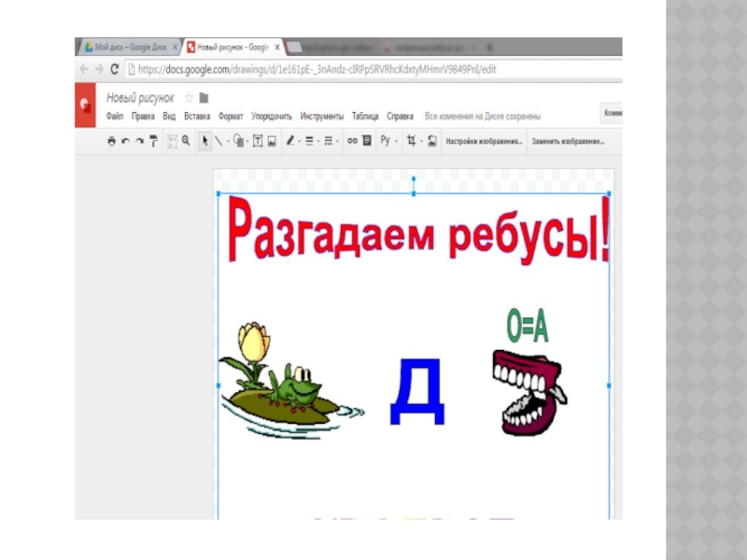Screen dimensions: 747x560
Task: Click the Print icon in toolbar
Action: pos(111,141)
